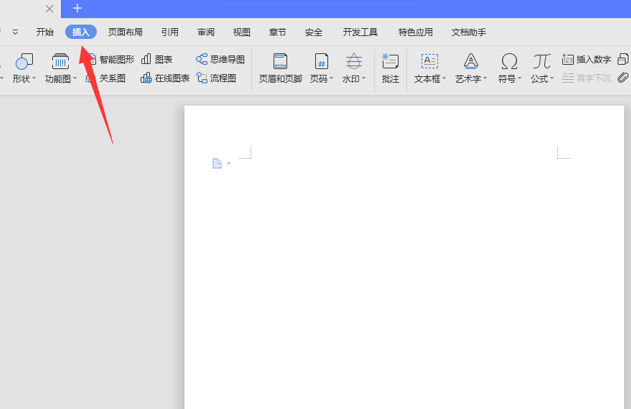Click the 在线图表 online chart icon
Image resolution: width=631 pixels, height=409 pixels.
(x=146, y=78)
